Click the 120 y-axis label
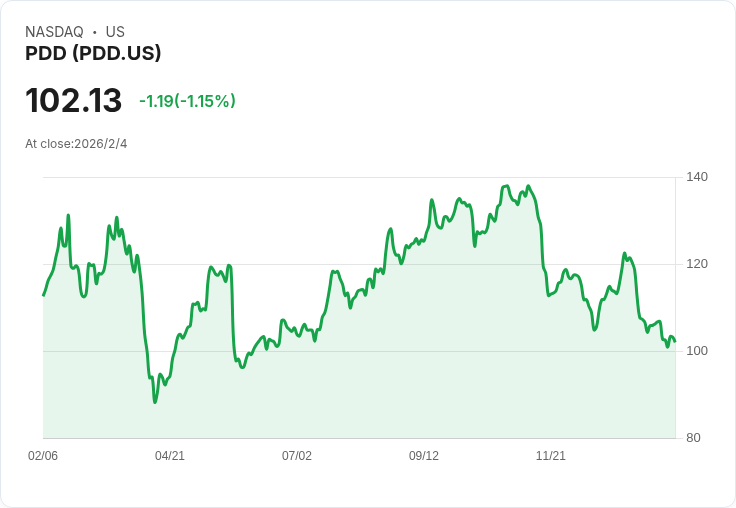The image size is (736, 508). (x=697, y=264)
